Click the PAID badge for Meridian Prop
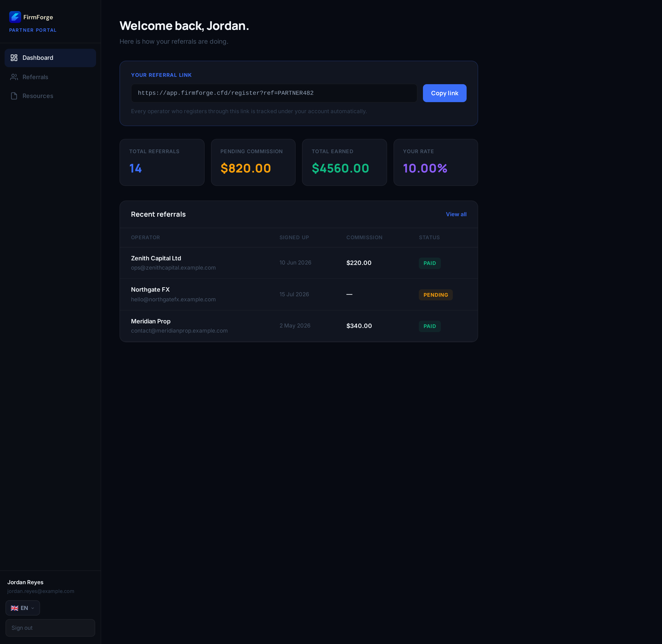The image size is (662, 644). click(x=430, y=326)
